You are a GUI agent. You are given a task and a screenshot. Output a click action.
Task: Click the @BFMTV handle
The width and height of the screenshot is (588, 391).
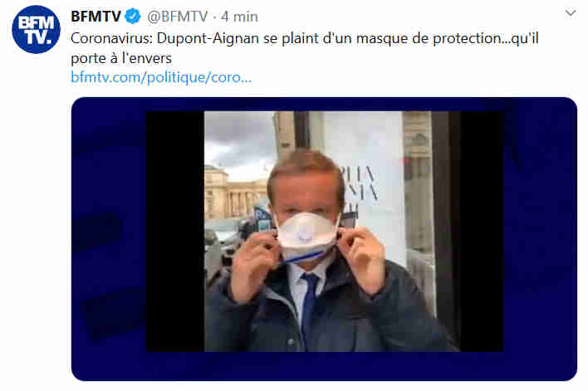[178, 17]
